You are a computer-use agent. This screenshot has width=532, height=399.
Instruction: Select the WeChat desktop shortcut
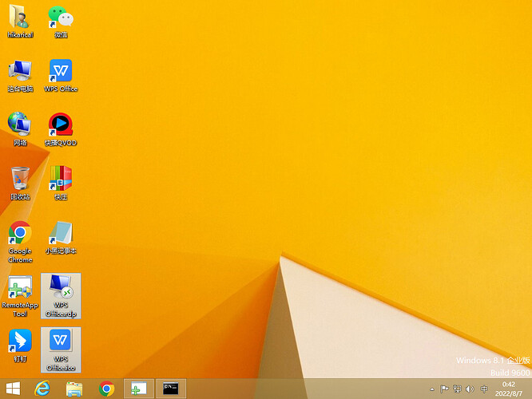pos(61,21)
